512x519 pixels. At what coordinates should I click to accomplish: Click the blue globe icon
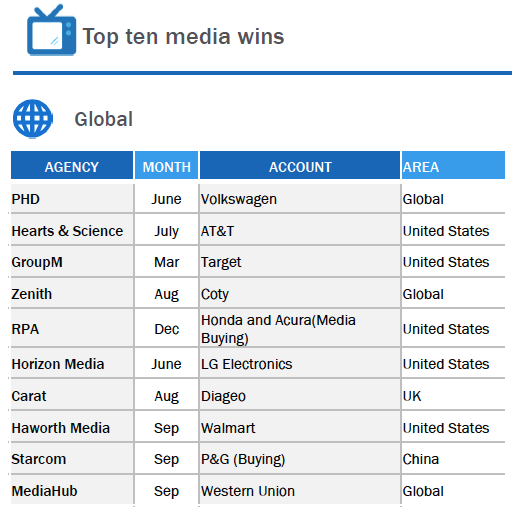click(x=33, y=119)
